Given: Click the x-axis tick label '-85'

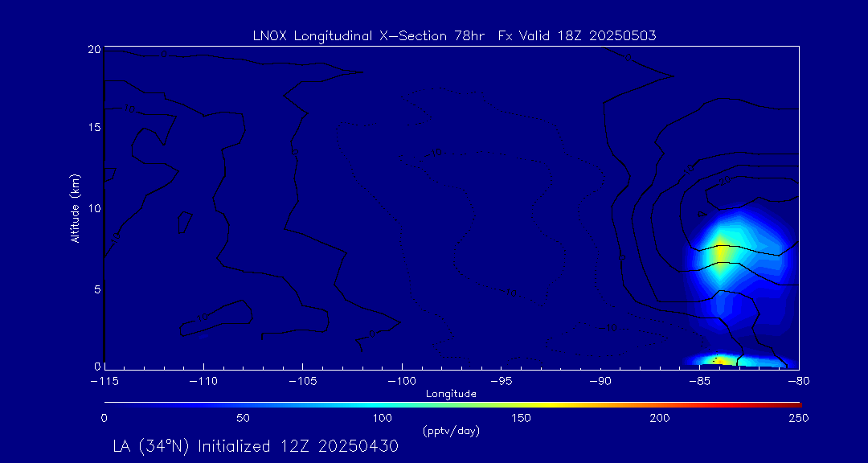Looking at the screenshot, I should pos(700,382).
